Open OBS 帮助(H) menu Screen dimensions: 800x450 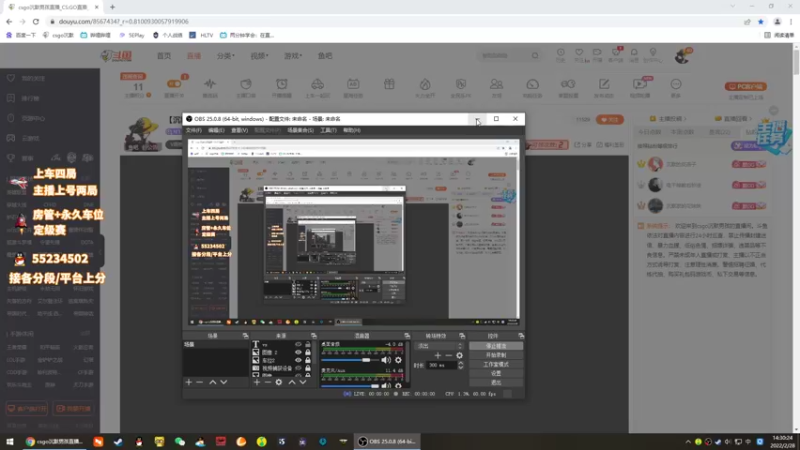[352, 130]
